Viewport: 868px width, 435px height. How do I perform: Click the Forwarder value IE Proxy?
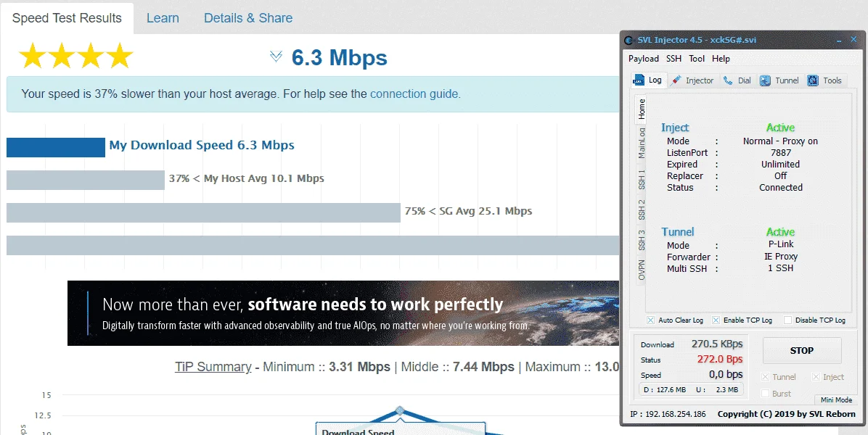780,257
